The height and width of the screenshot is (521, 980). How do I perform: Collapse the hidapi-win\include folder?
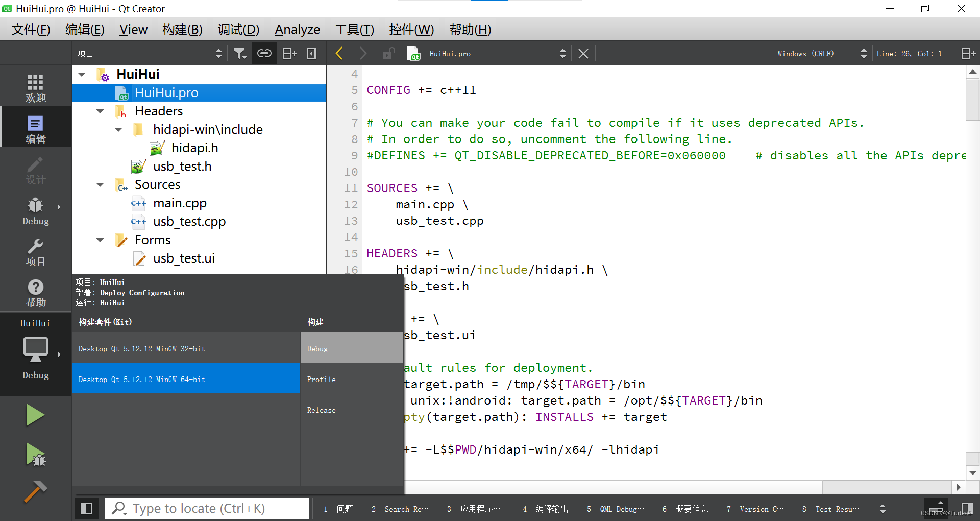click(x=118, y=130)
